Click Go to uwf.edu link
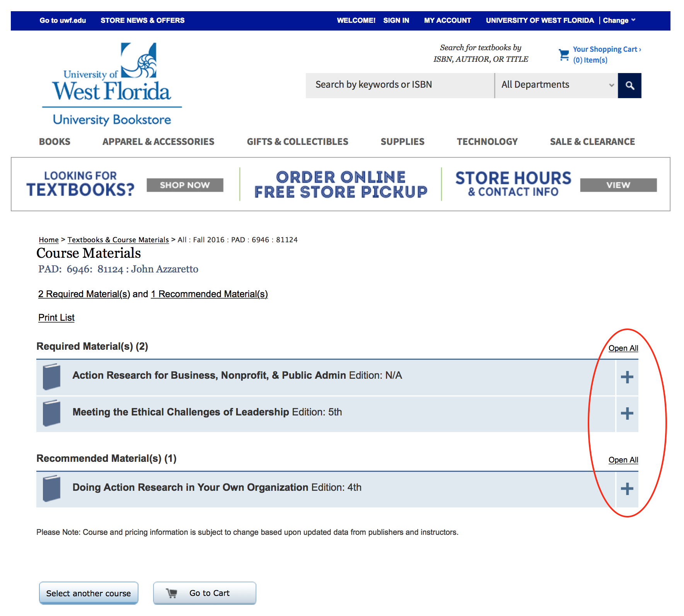This screenshot has width=684, height=616. tap(63, 20)
